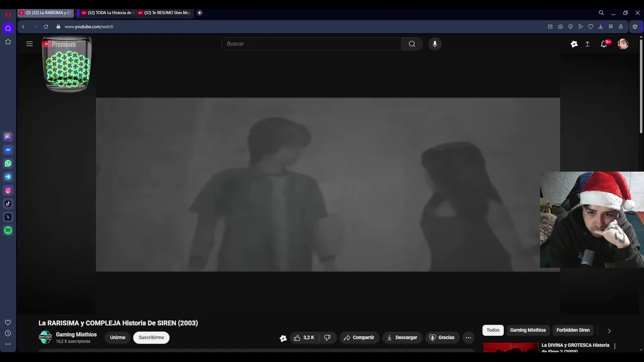Open more actions three-dots below video
This screenshot has width=644, height=362.
click(468, 338)
